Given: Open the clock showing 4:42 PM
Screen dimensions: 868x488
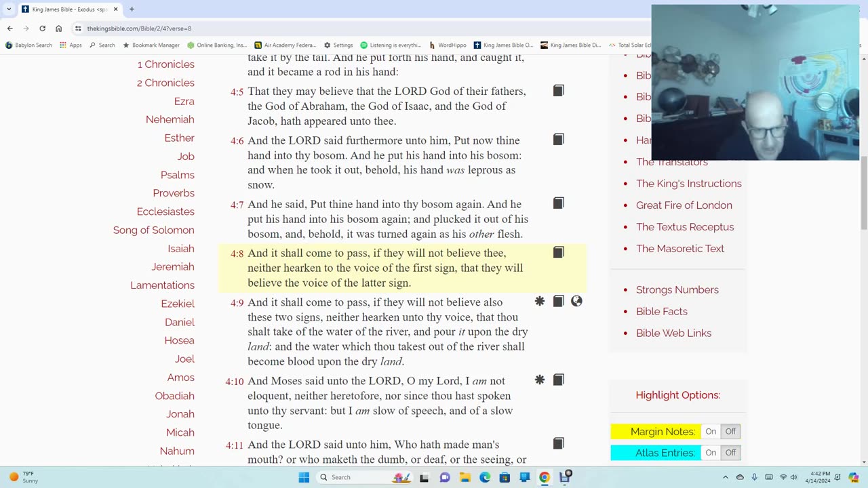Looking at the screenshot, I should (x=818, y=477).
